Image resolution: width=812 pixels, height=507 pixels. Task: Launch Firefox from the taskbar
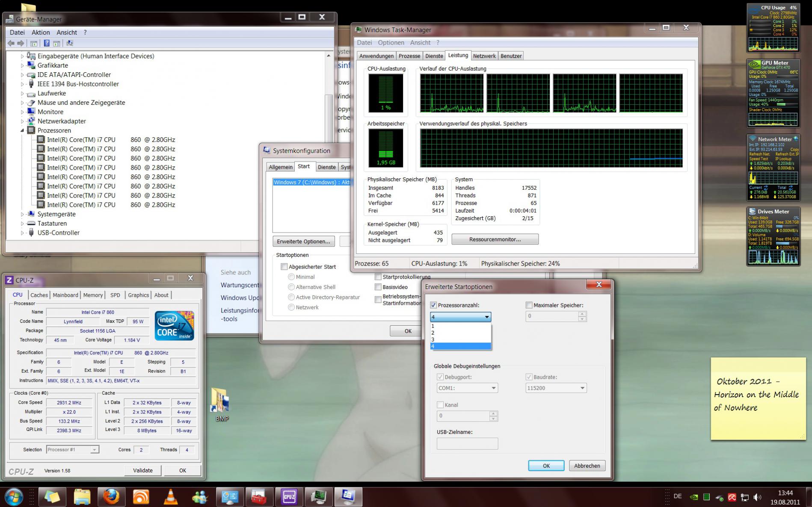pos(111,497)
